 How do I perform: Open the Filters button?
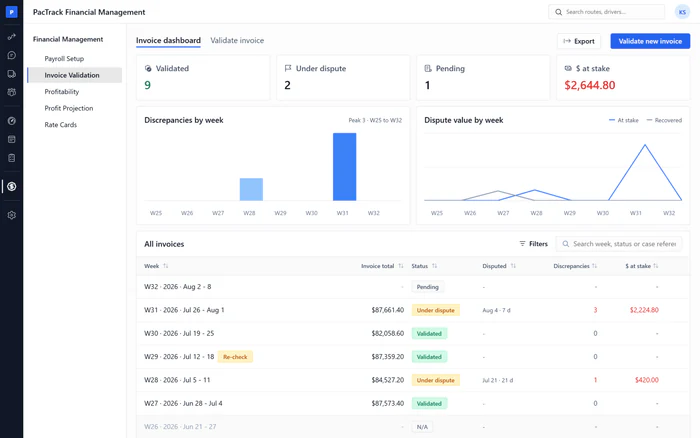(x=533, y=244)
